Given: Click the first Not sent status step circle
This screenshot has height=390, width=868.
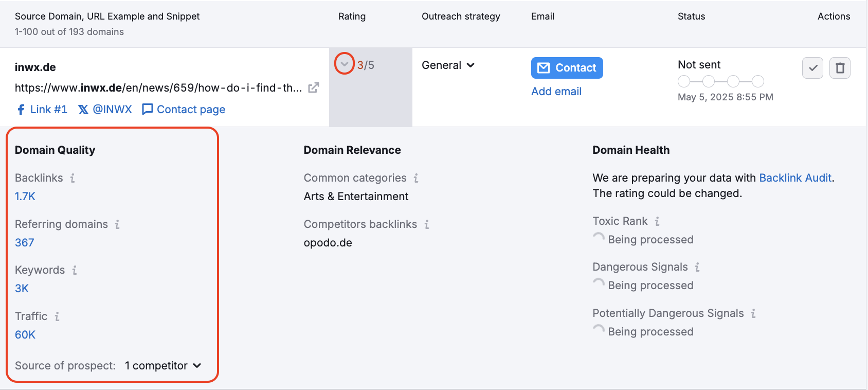Looking at the screenshot, I should pos(684,81).
